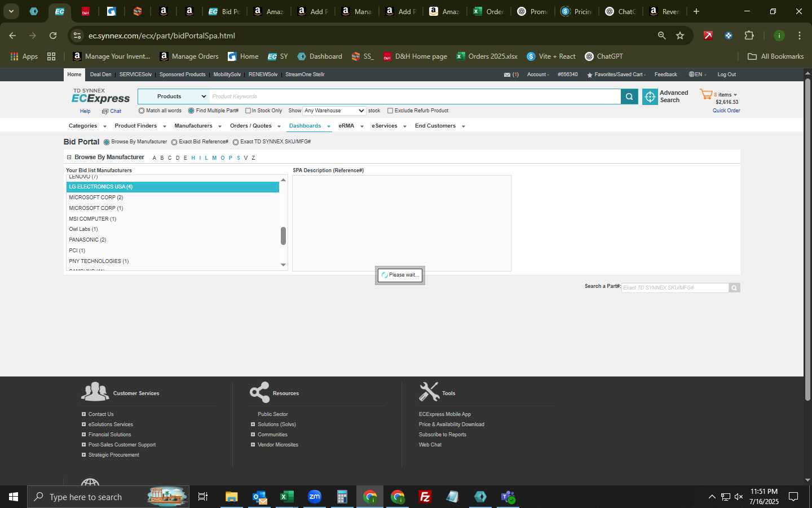The height and width of the screenshot is (508, 812).
Task: Select MSI COMPUTER (1) manufacturer
Action: point(173,219)
